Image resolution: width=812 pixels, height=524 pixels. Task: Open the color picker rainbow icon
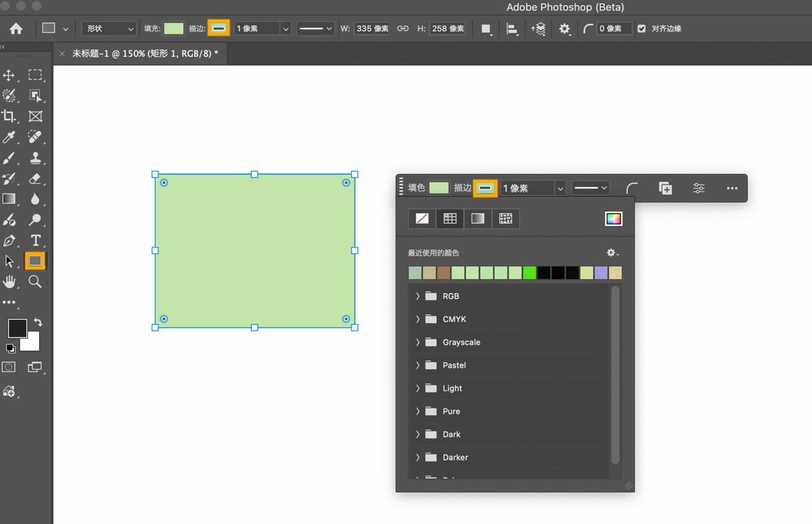coord(613,218)
